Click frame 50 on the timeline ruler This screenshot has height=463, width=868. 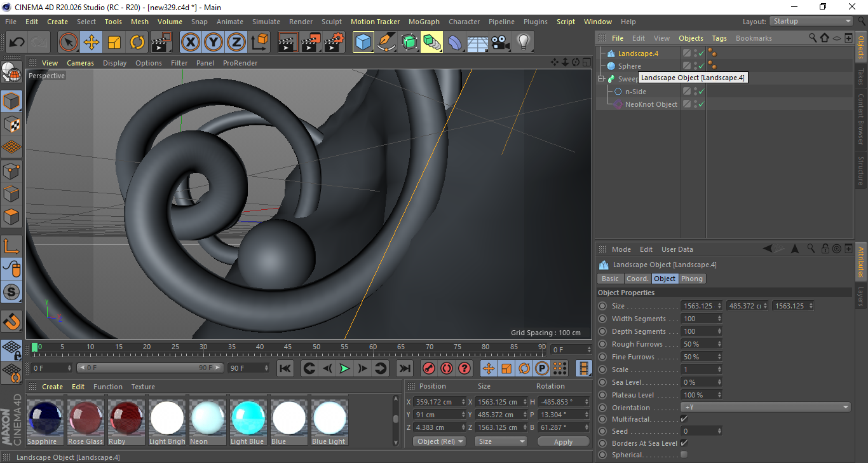(316, 347)
